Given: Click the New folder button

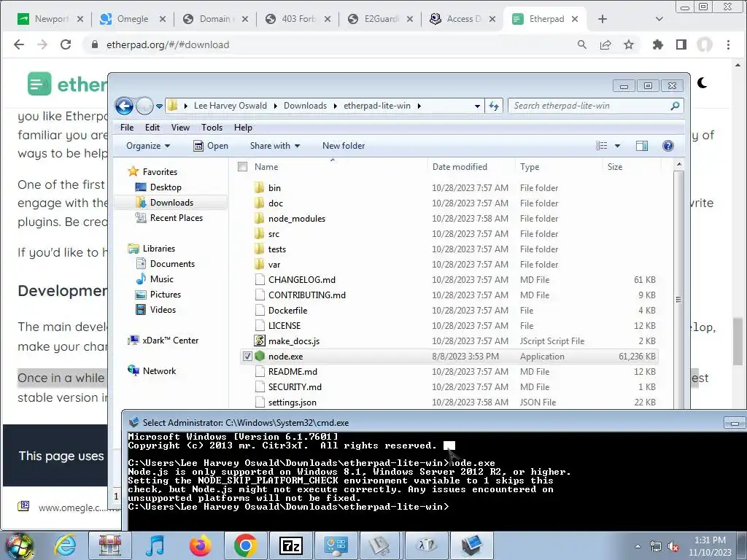Looking at the screenshot, I should click(344, 146).
